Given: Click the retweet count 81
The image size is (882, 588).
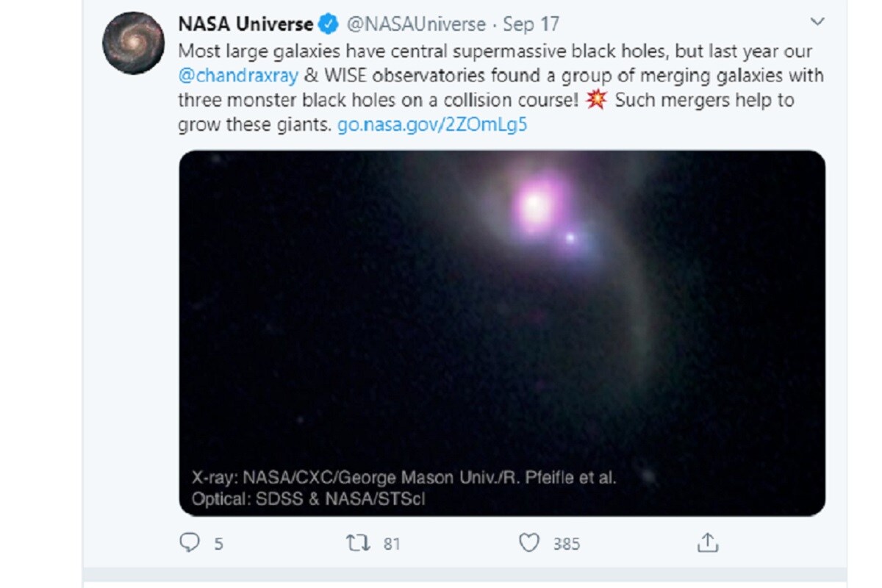Looking at the screenshot, I should click(392, 544).
